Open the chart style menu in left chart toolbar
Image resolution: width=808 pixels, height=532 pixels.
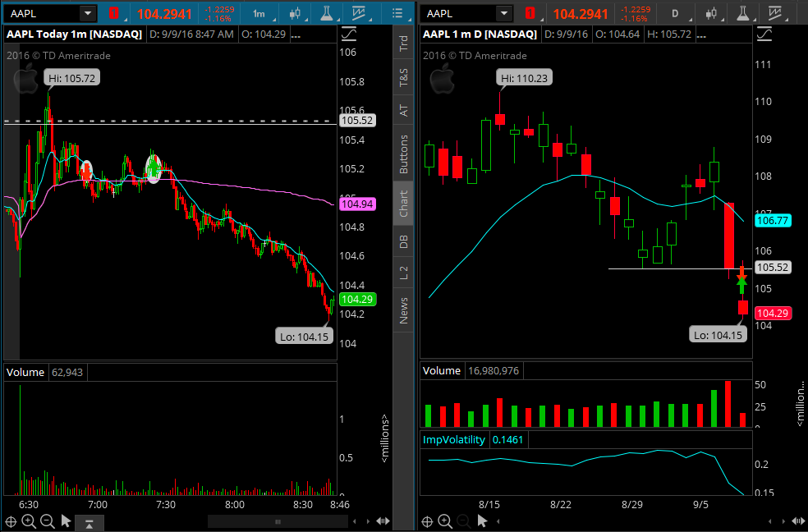pyautogui.click(x=296, y=14)
